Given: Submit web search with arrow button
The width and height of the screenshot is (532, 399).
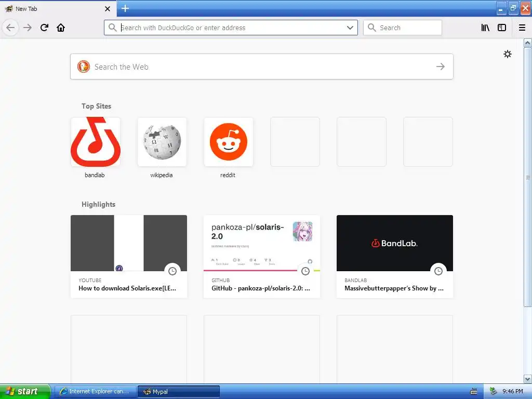Looking at the screenshot, I should click(441, 66).
